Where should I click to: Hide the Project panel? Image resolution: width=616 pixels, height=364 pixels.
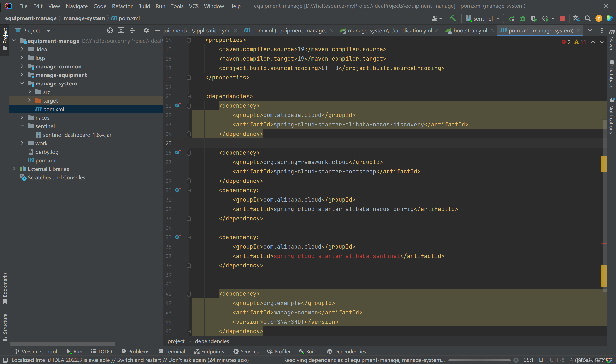(x=157, y=30)
